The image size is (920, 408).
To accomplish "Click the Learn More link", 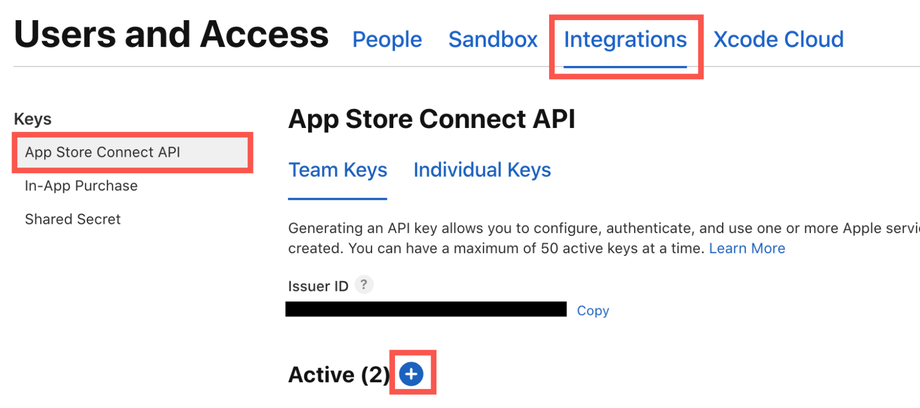I will click(747, 248).
